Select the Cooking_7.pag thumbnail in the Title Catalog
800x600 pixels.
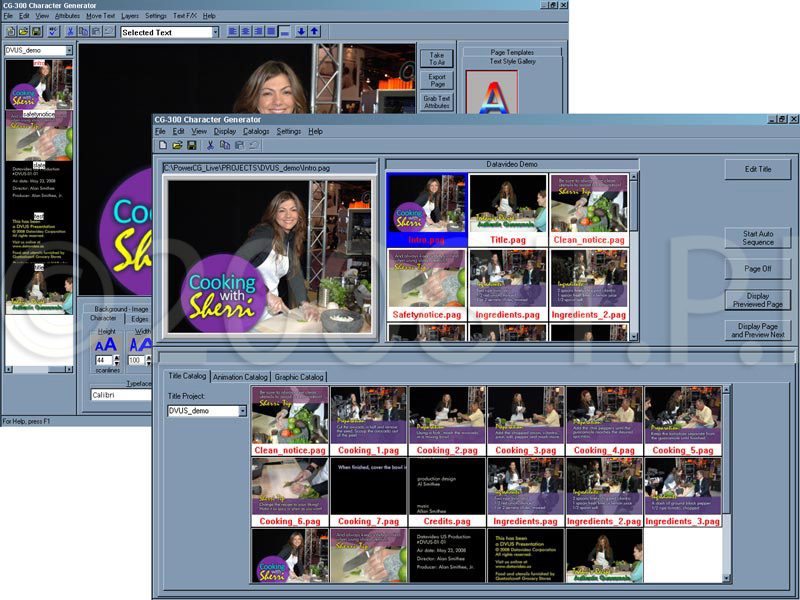(x=368, y=492)
